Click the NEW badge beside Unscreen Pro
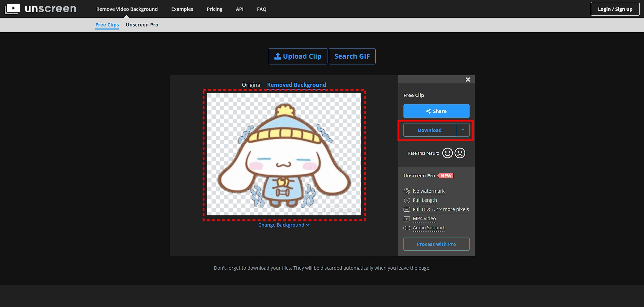Screen dimensions: 644x307 (446, 176)
